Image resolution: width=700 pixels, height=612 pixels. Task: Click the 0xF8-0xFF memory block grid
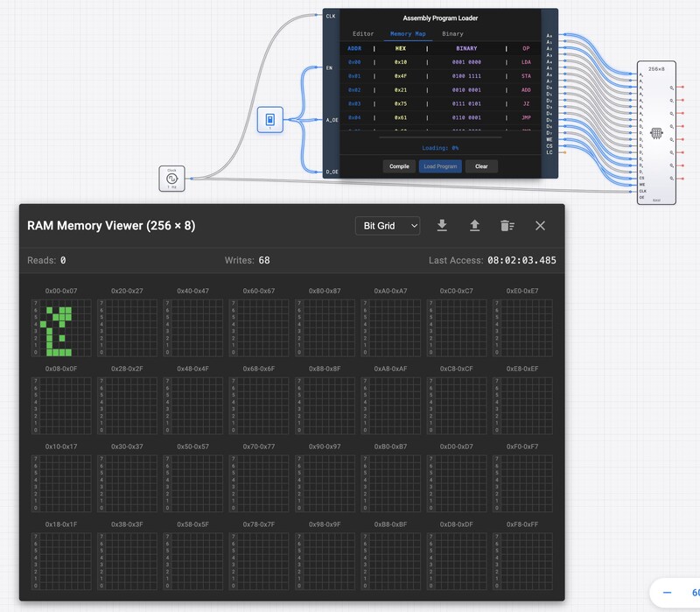(x=522, y=561)
